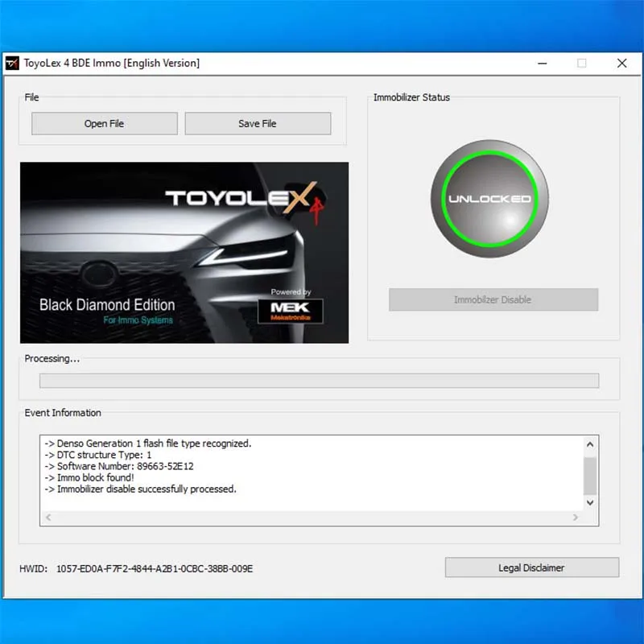Open the Legal Disclaimer

point(531,568)
